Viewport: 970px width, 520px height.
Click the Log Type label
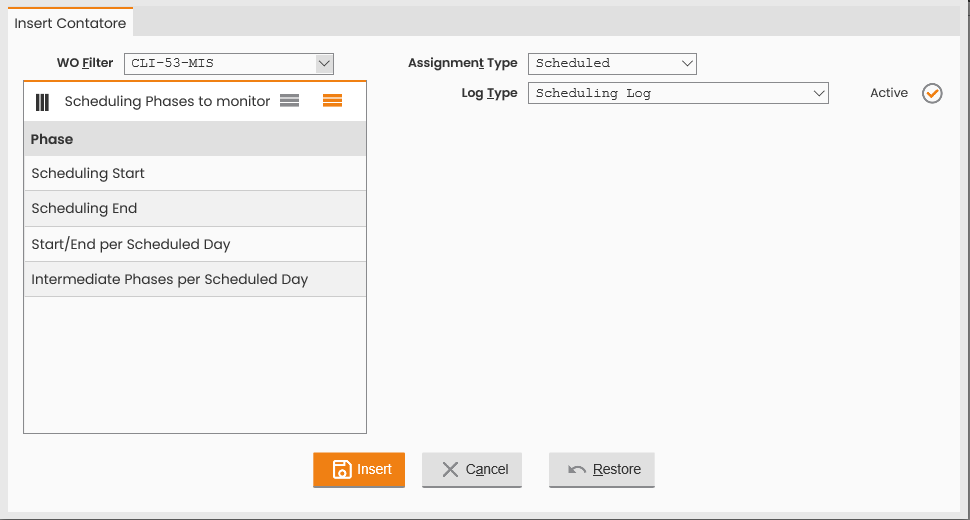489,93
